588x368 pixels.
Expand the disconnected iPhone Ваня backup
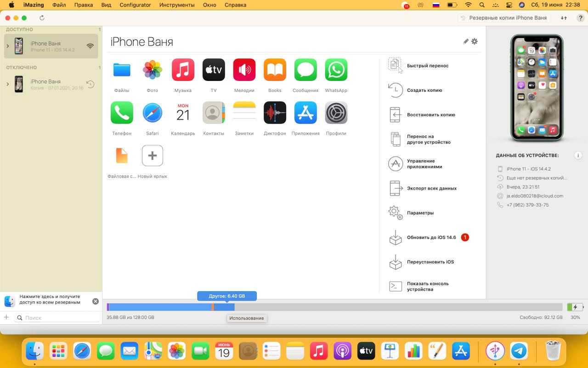tap(8, 84)
